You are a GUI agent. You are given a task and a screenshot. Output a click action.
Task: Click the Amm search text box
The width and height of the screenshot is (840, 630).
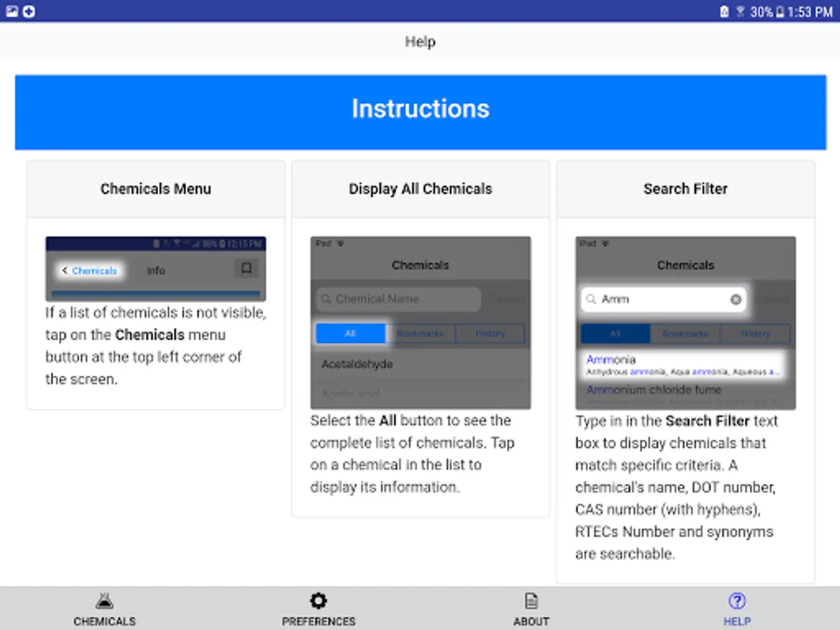(663, 299)
